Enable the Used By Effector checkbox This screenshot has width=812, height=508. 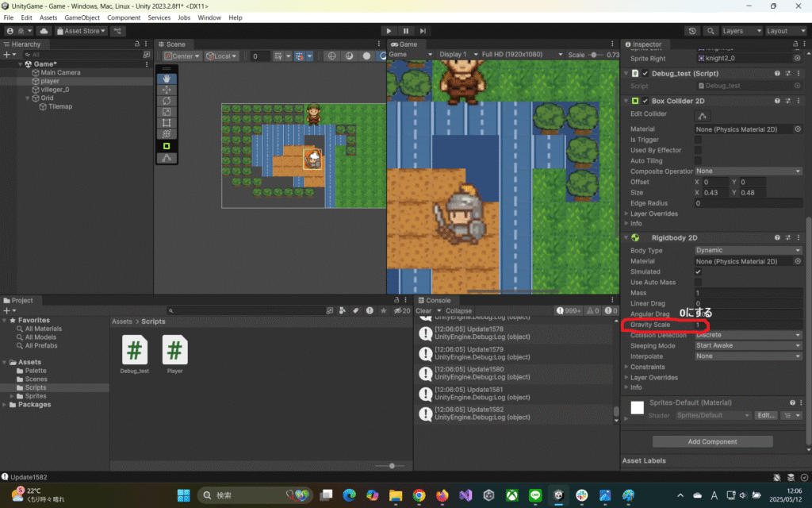698,150
